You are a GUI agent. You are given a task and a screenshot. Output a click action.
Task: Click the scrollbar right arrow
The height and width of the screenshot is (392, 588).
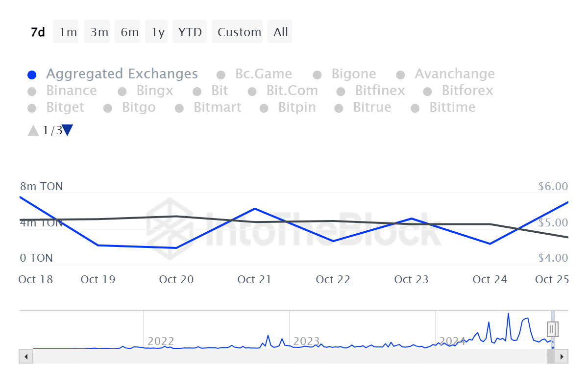tap(562, 356)
